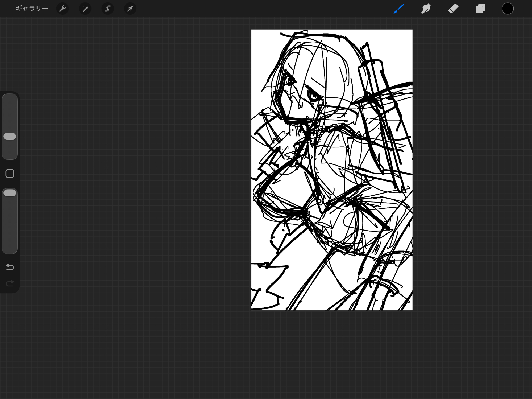The image size is (532, 399).
Task: Tap the square modify button in sidebar
Action: click(10, 174)
